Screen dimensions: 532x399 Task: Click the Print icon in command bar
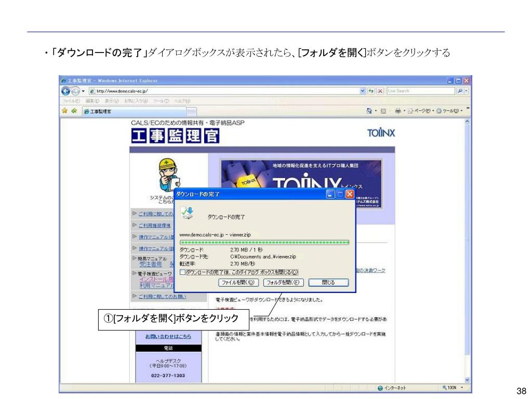click(x=398, y=111)
